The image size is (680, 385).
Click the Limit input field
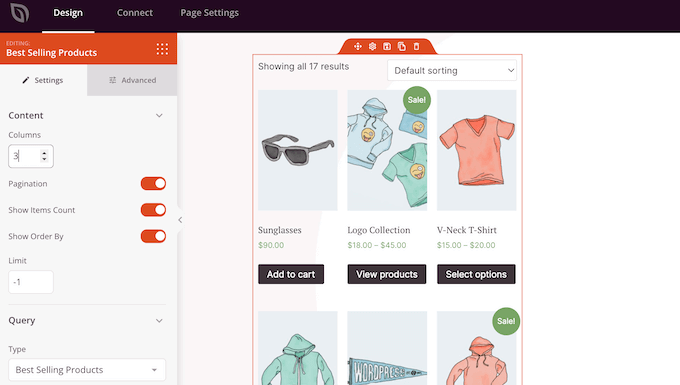pyautogui.click(x=31, y=282)
